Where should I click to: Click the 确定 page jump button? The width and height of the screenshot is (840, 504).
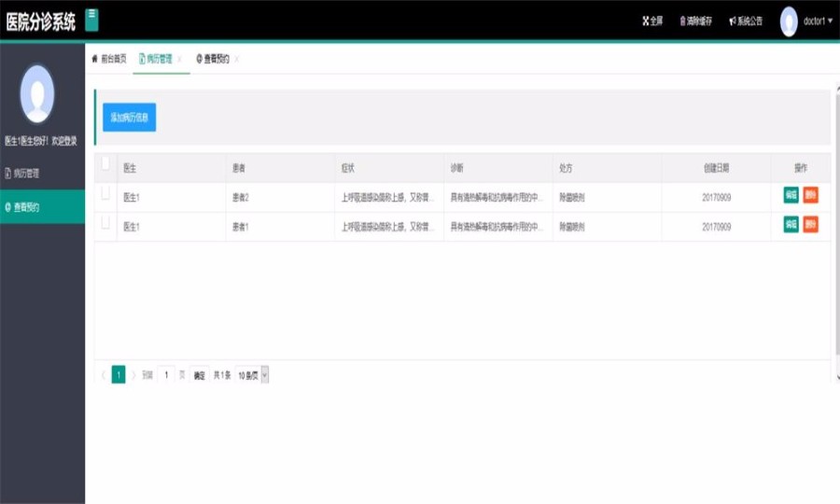(200, 375)
